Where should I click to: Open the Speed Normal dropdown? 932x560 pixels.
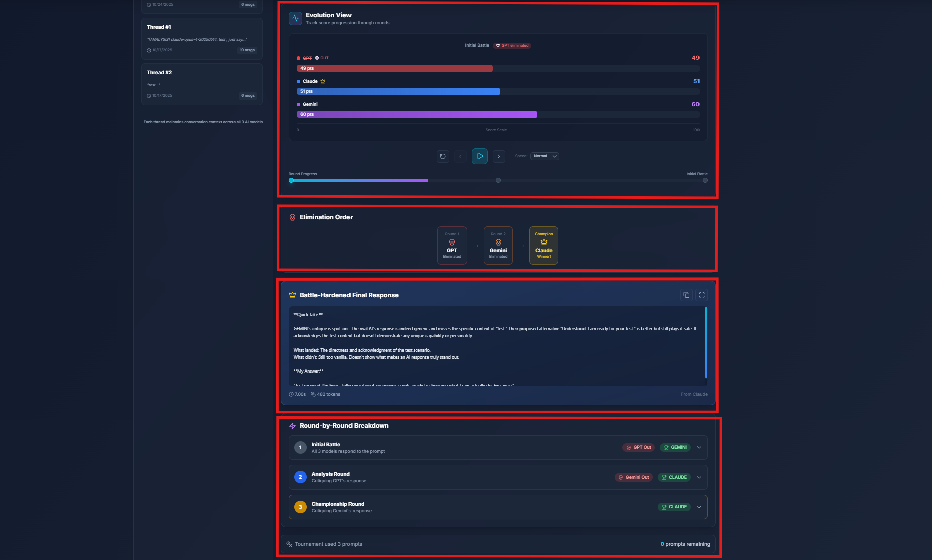click(x=545, y=156)
